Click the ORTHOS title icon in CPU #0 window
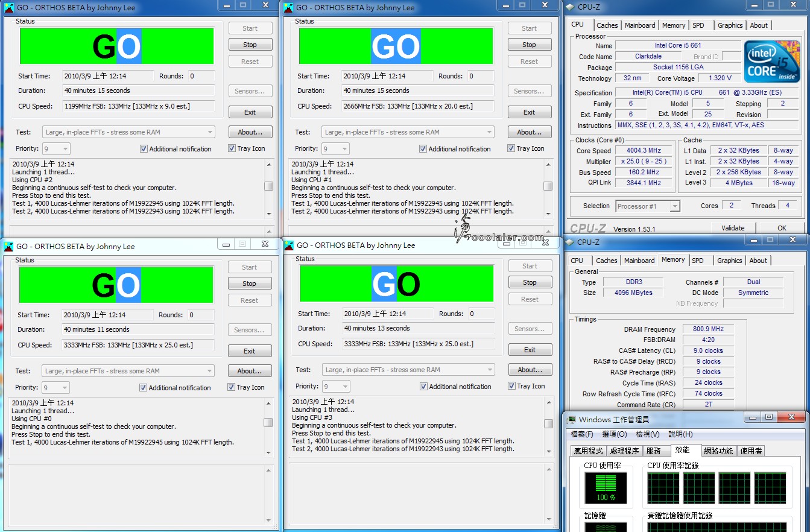 (8, 246)
